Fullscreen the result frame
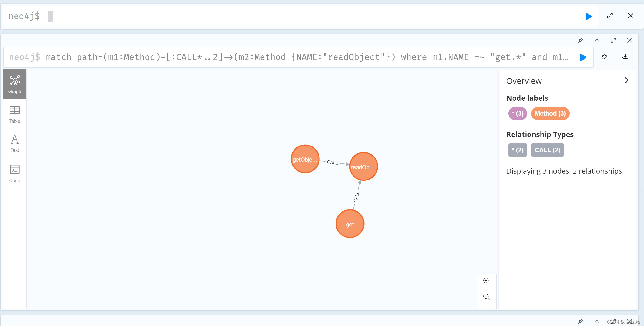 coord(613,40)
